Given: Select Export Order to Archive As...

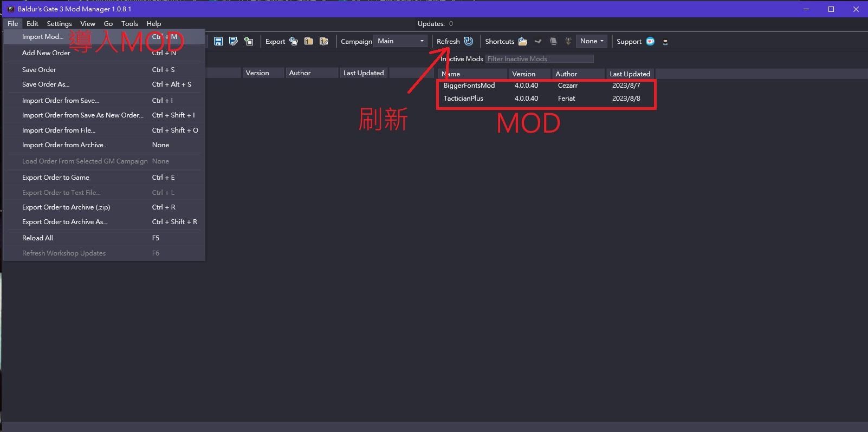Looking at the screenshot, I should click(x=104, y=222).
